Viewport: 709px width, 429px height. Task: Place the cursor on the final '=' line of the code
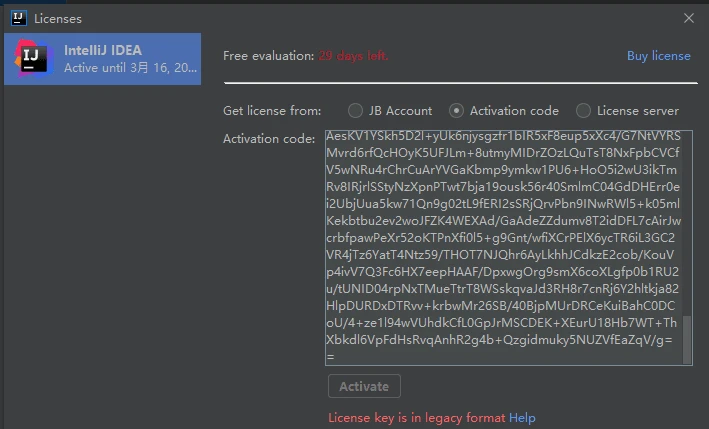pyautogui.click(x=331, y=357)
